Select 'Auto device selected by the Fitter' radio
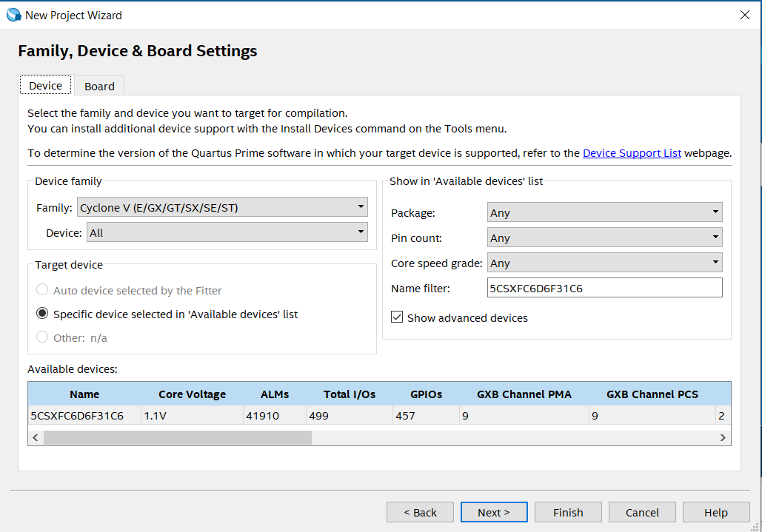The image size is (762, 532). (x=42, y=290)
